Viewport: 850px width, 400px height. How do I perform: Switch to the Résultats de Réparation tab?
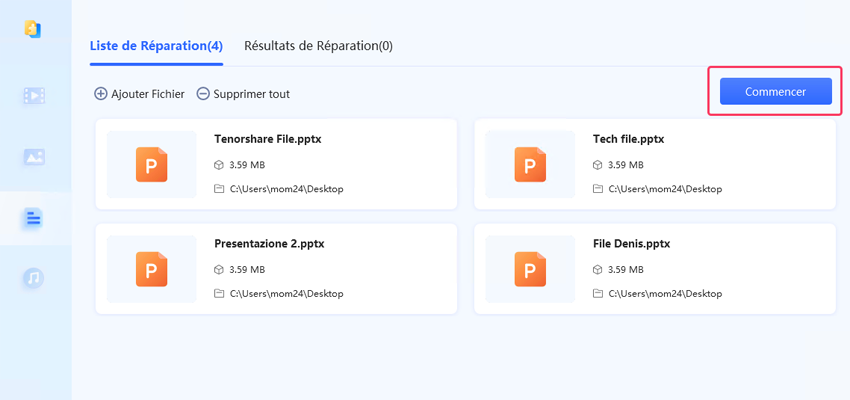pyautogui.click(x=318, y=46)
